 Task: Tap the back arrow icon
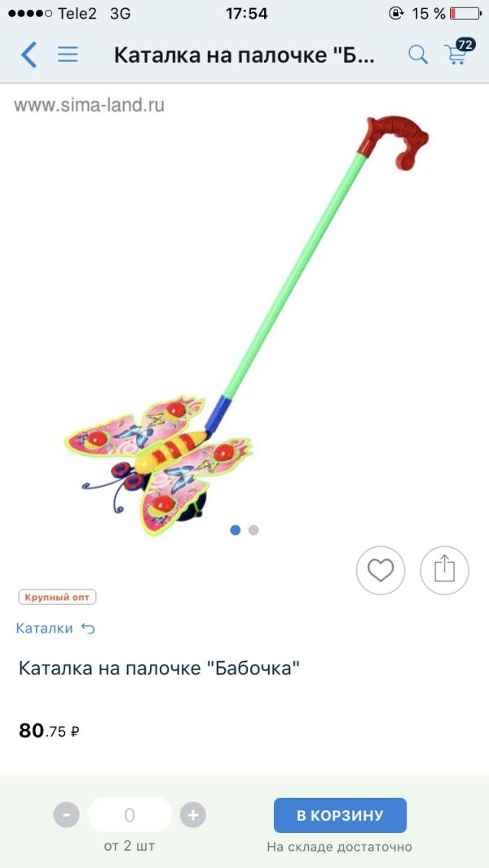pos(29,55)
